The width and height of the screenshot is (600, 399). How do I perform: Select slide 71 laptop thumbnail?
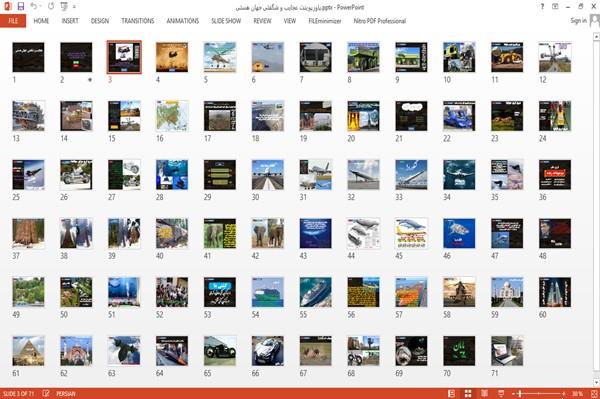(x=507, y=351)
